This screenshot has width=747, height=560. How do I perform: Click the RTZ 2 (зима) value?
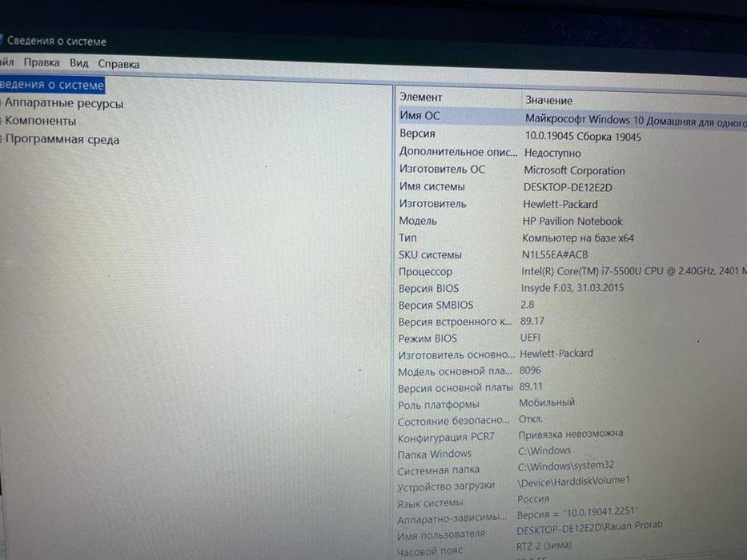click(x=544, y=545)
